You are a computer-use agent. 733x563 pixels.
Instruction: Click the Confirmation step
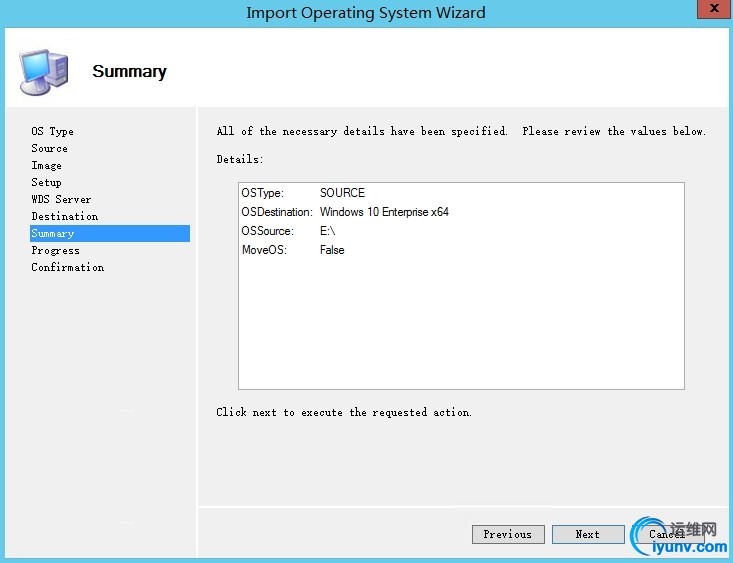(x=68, y=267)
